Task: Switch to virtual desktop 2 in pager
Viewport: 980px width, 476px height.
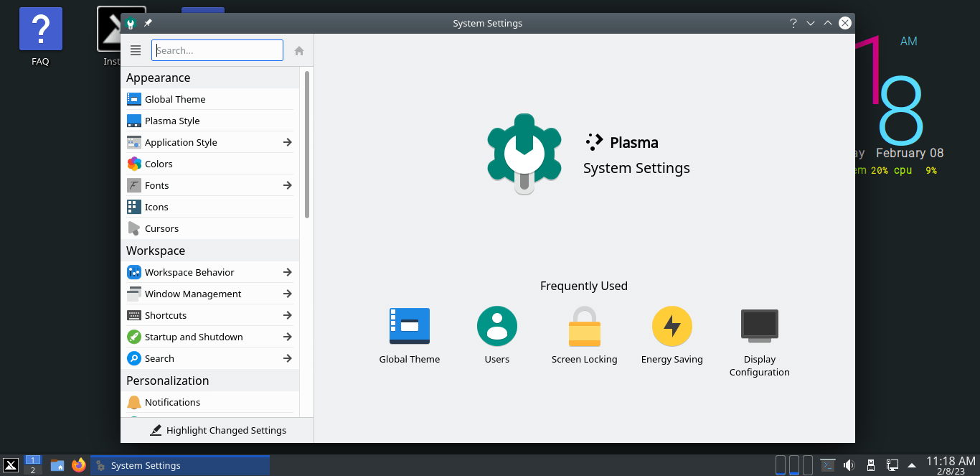Action: [32, 470]
